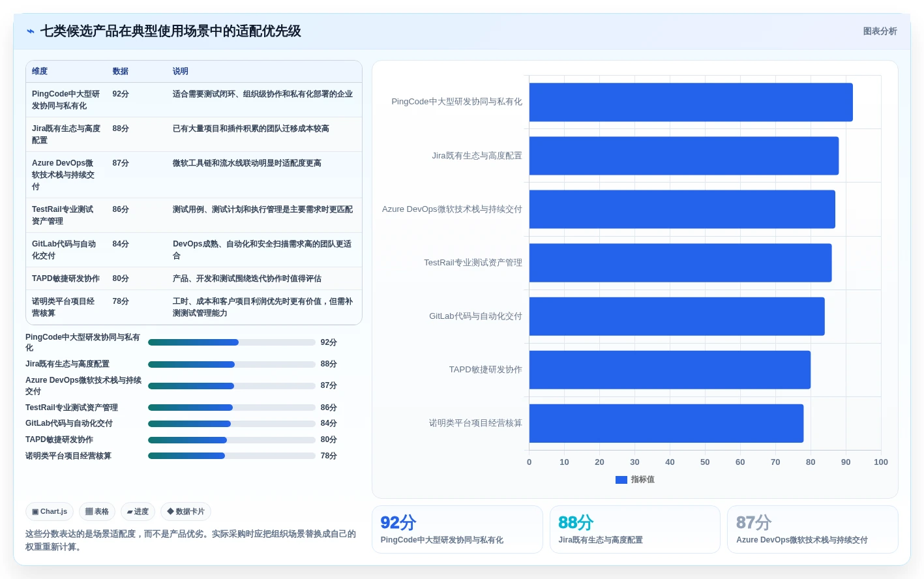Open the 88分 Jira data card
Image resolution: width=924 pixels, height=579 pixels.
point(635,529)
